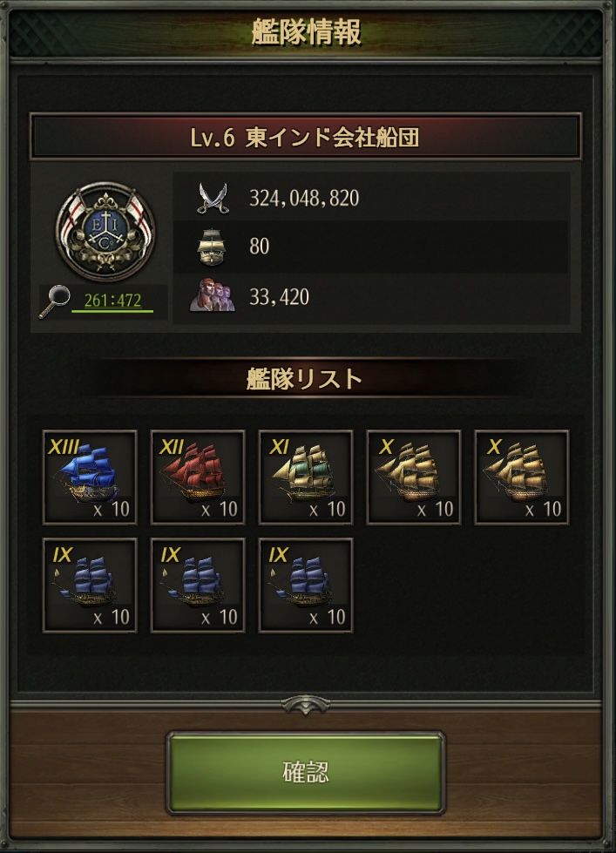Click the crossed swords power icon
Image resolution: width=616 pixels, height=853 pixels.
pos(213,198)
